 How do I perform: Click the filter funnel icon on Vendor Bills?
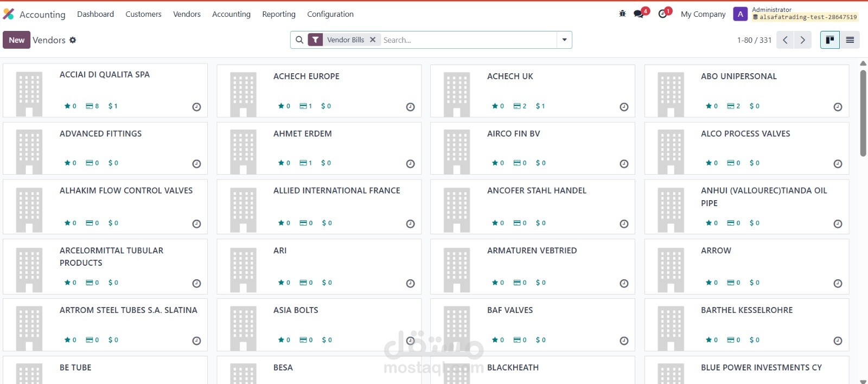point(315,40)
